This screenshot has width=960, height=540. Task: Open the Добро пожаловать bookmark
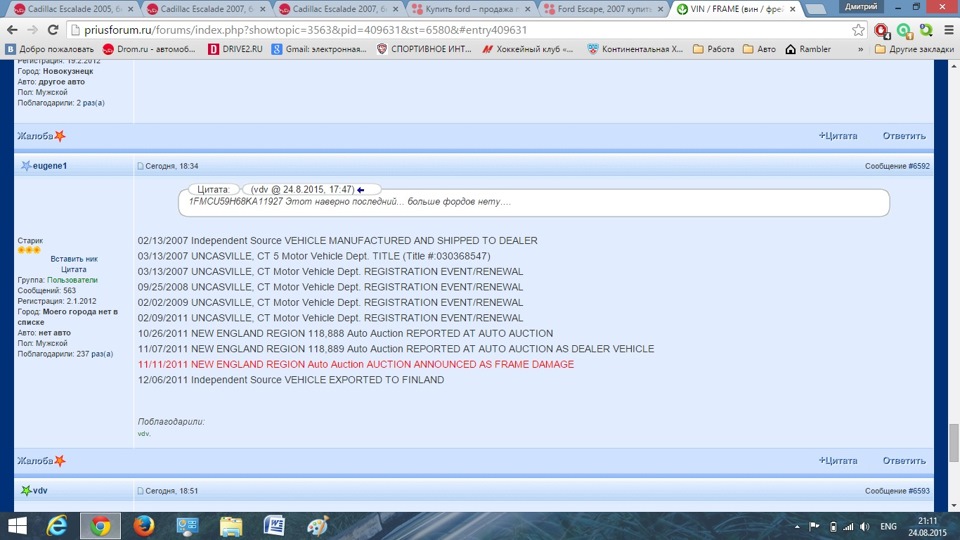[x=49, y=49]
